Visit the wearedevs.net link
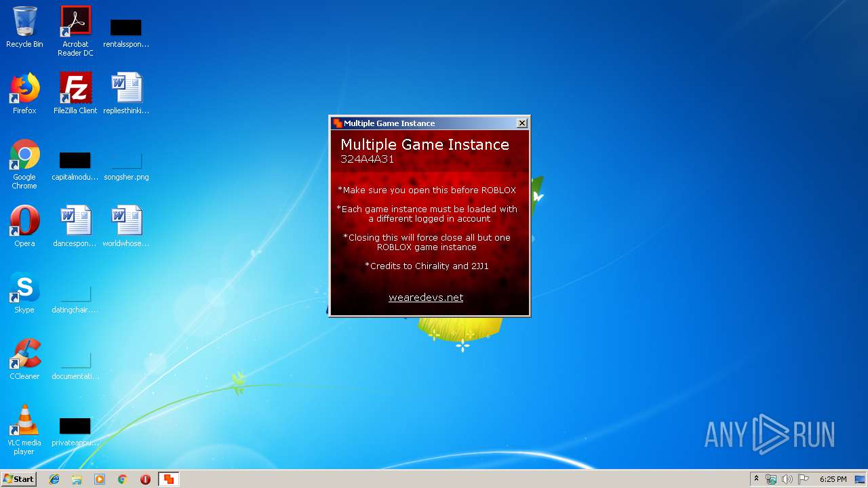The height and width of the screenshot is (488, 868). coord(426,298)
